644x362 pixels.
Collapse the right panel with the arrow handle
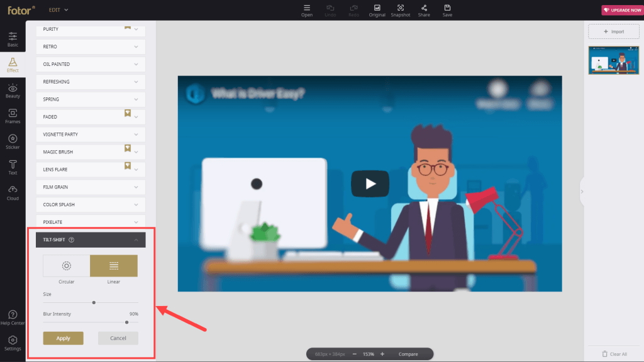pos(582,192)
